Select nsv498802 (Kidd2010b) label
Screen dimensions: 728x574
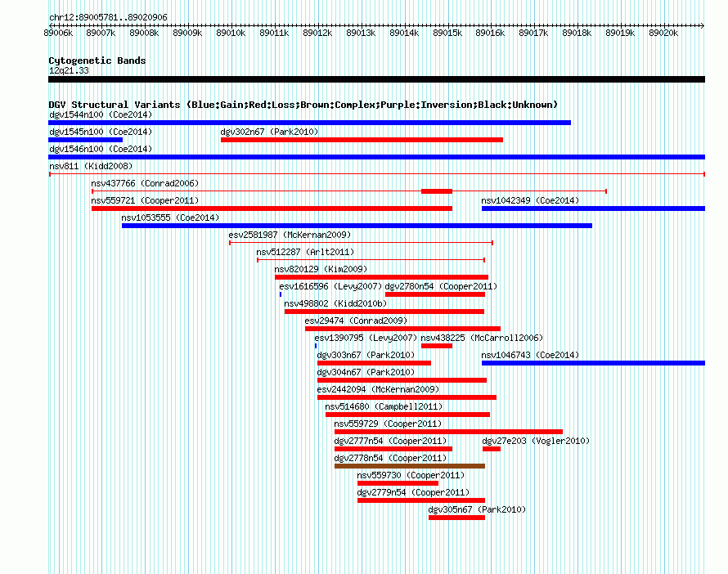click(x=335, y=303)
